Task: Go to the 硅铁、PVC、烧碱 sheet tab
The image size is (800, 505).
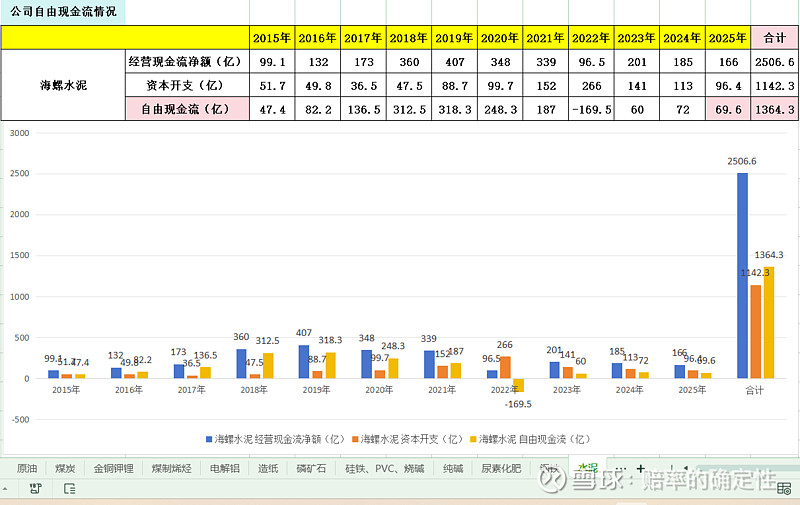Action: 385,468
